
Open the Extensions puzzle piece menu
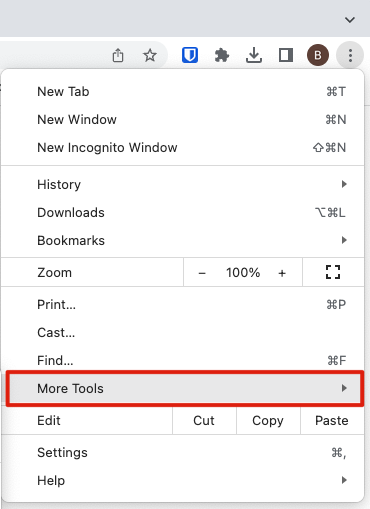222,55
